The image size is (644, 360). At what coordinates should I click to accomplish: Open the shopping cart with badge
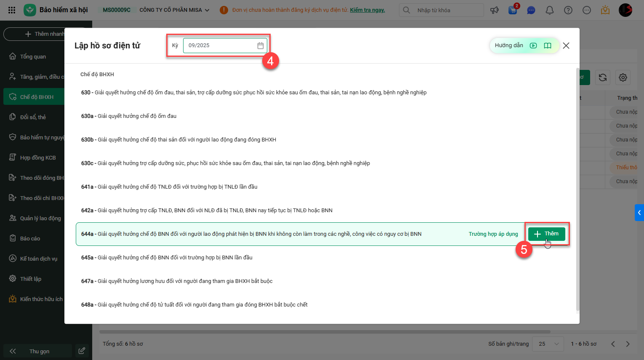coord(513,10)
